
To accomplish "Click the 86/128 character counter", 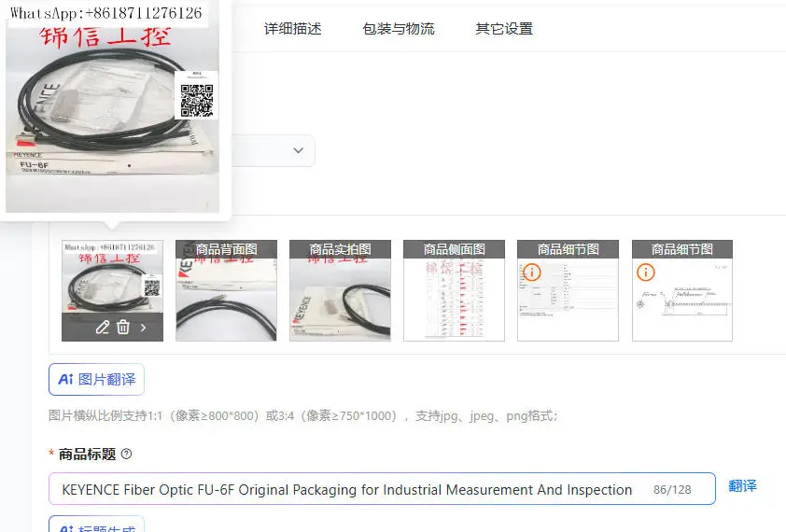I will 672,489.
